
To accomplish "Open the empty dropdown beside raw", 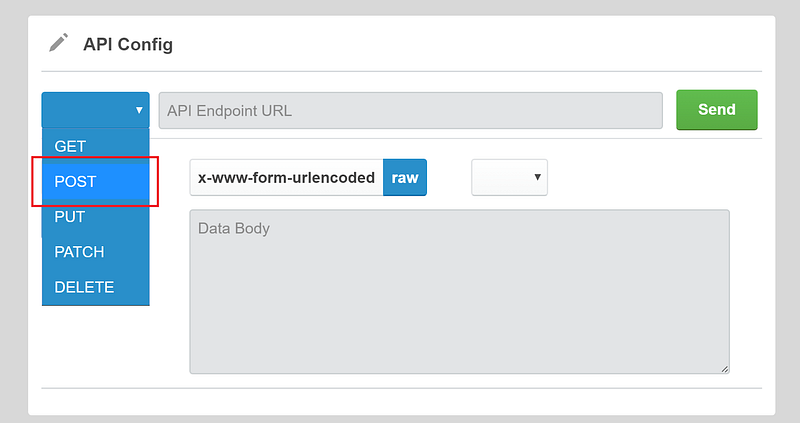I will [x=509, y=177].
